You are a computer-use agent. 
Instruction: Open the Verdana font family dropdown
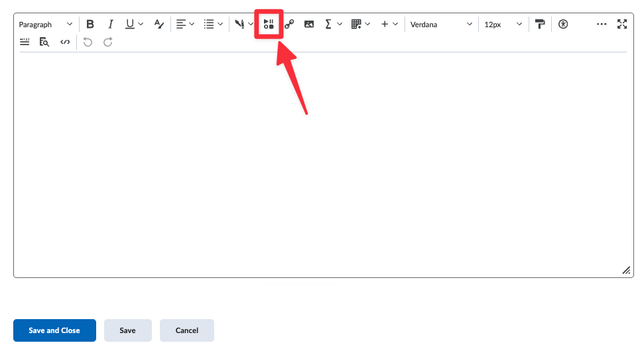pyautogui.click(x=441, y=25)
